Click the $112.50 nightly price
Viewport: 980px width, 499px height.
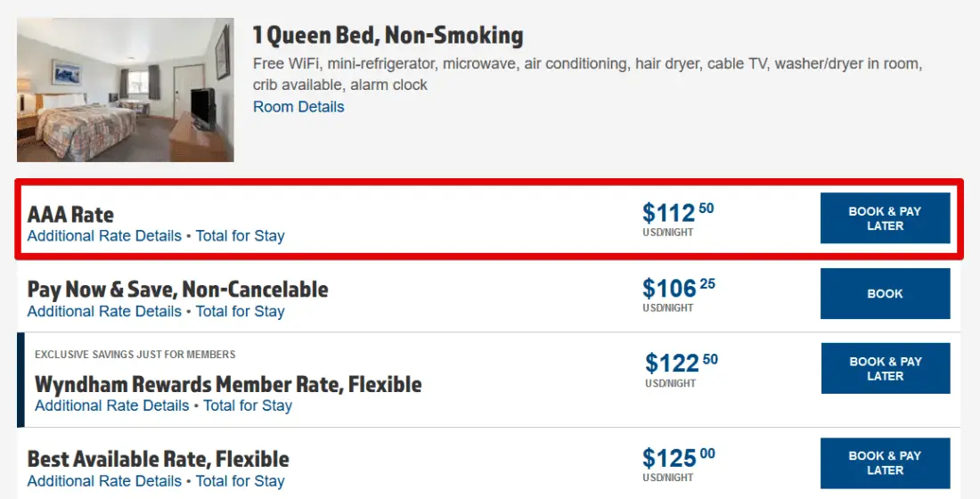677,214
